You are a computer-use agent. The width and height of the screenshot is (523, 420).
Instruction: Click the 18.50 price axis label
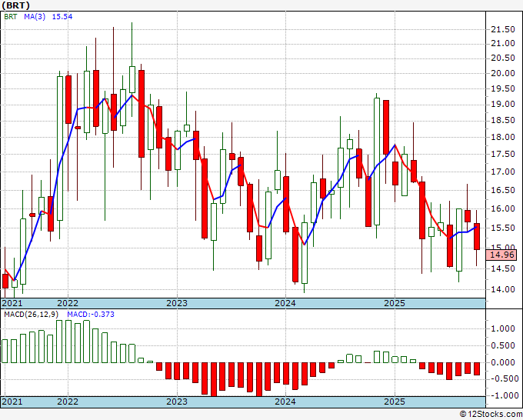click(x=503, y=121)
